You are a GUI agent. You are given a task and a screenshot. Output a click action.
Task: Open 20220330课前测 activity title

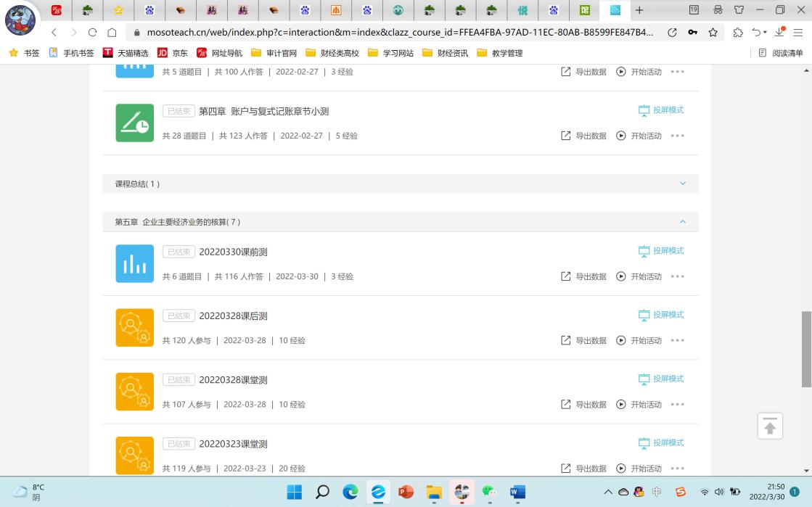(233, 252)
